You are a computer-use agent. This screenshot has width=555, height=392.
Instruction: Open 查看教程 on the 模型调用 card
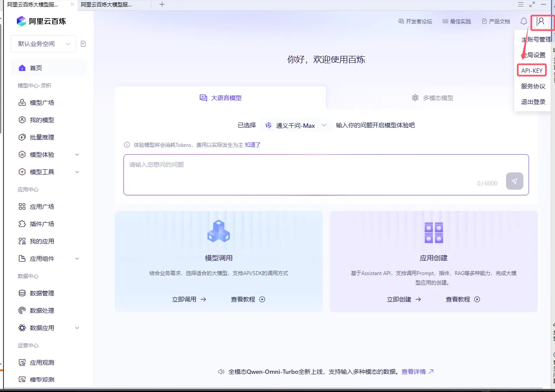click(x=248, y=299)
